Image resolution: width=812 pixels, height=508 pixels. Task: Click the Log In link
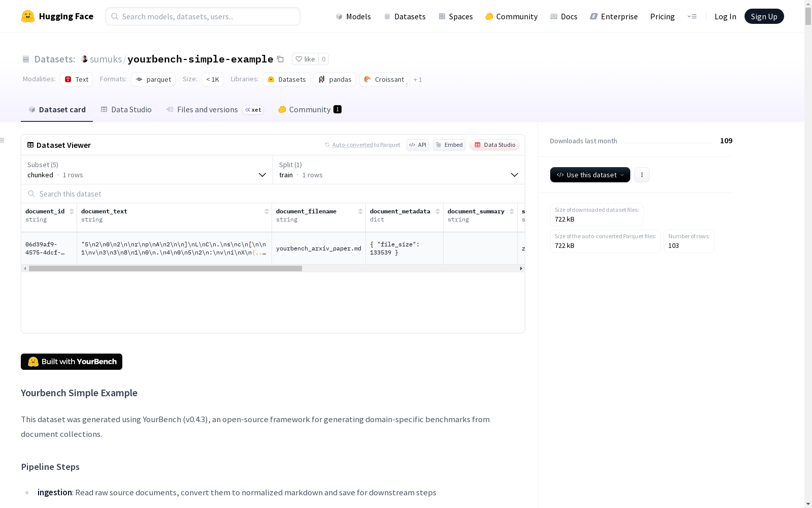725,16
